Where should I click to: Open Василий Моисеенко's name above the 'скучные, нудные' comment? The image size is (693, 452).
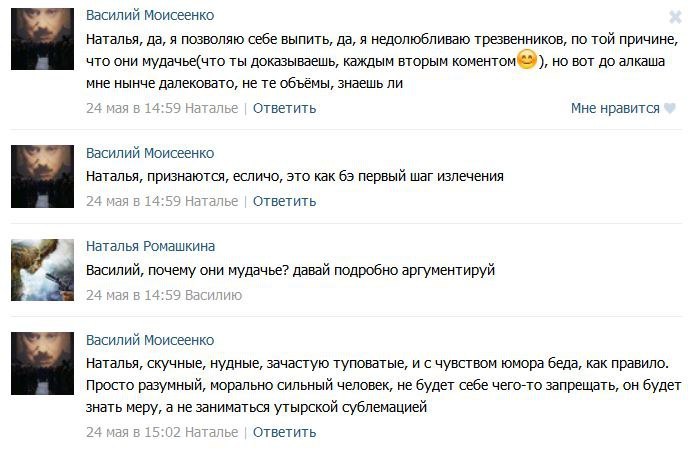pos(150,341)
